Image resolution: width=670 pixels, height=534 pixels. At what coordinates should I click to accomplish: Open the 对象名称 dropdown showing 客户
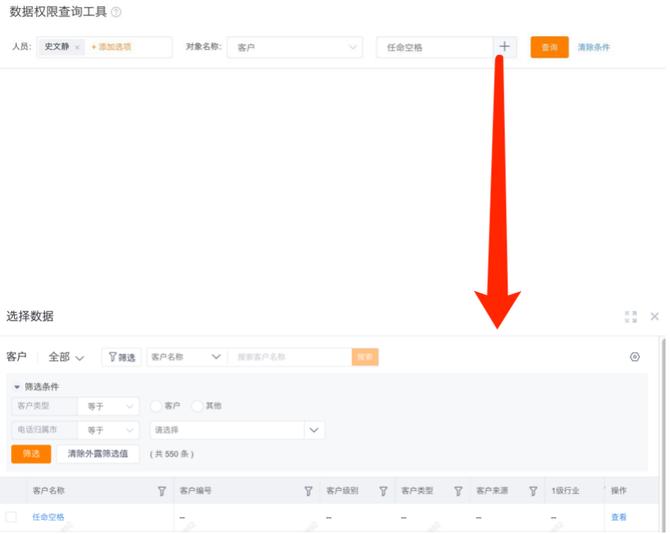point(294,47)
